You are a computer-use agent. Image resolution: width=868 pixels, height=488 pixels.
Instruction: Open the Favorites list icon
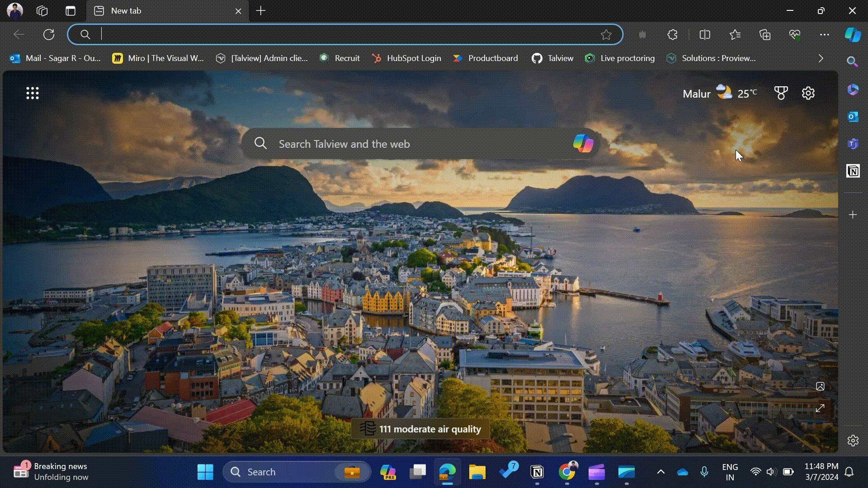(x=735, y=34)
